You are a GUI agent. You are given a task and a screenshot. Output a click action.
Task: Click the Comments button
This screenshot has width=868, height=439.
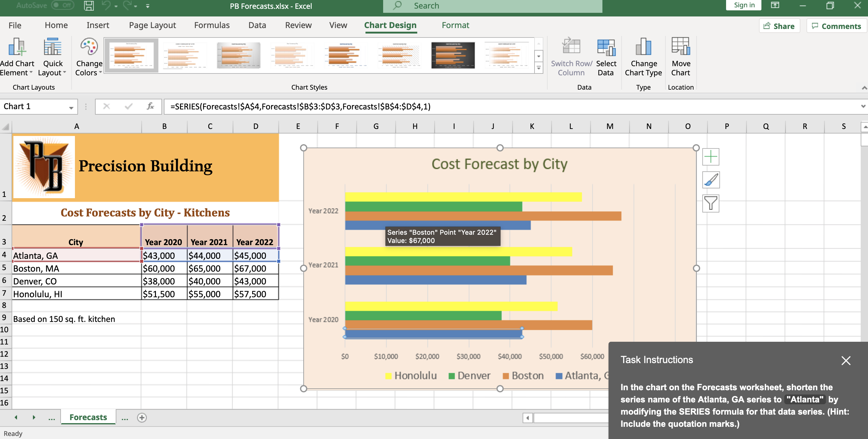(836, 26)
